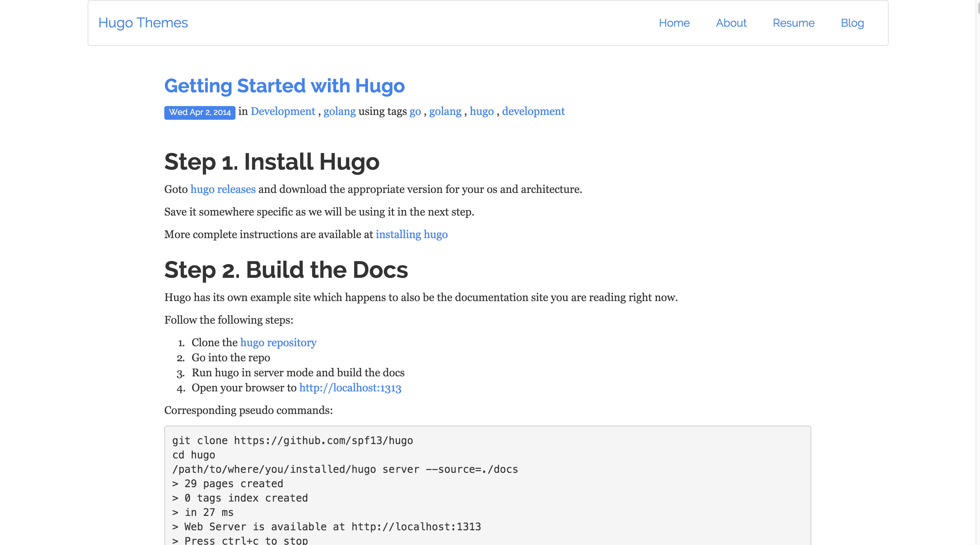Expand the Getting Started with Hugo title
The width and height of the screenshot is (980, 545).
[x=284, y=86]
